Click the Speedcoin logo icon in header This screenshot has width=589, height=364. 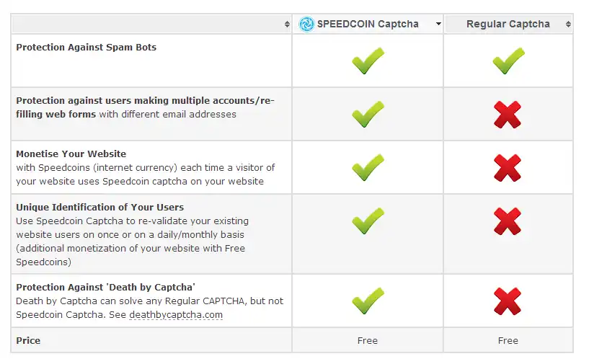point(306,24)
